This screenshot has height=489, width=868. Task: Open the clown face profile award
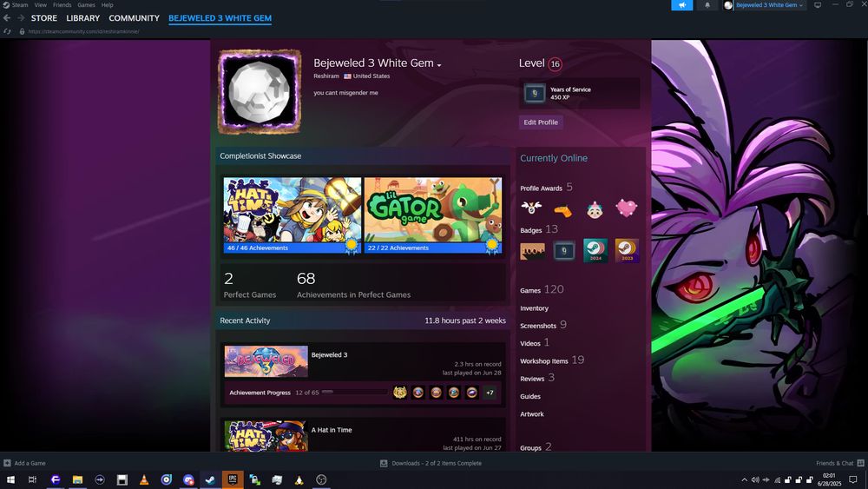pyautogui.click(x=595, y=209)
